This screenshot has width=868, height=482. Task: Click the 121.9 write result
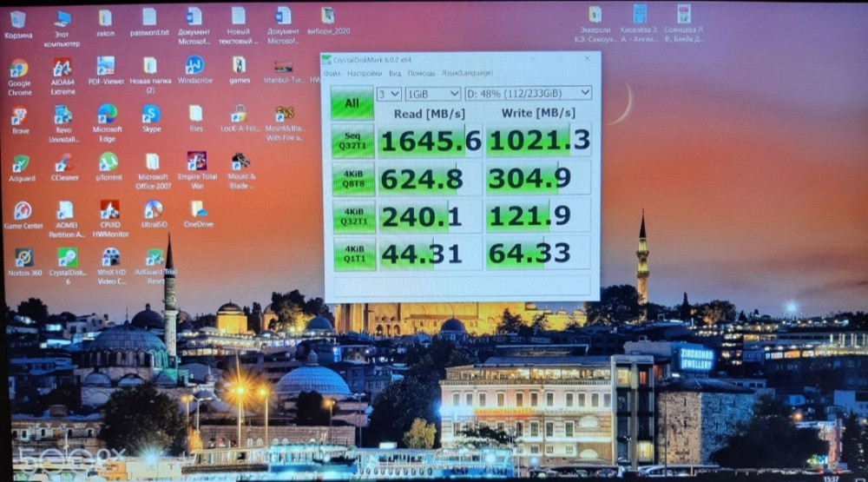(x=539, y=215)
